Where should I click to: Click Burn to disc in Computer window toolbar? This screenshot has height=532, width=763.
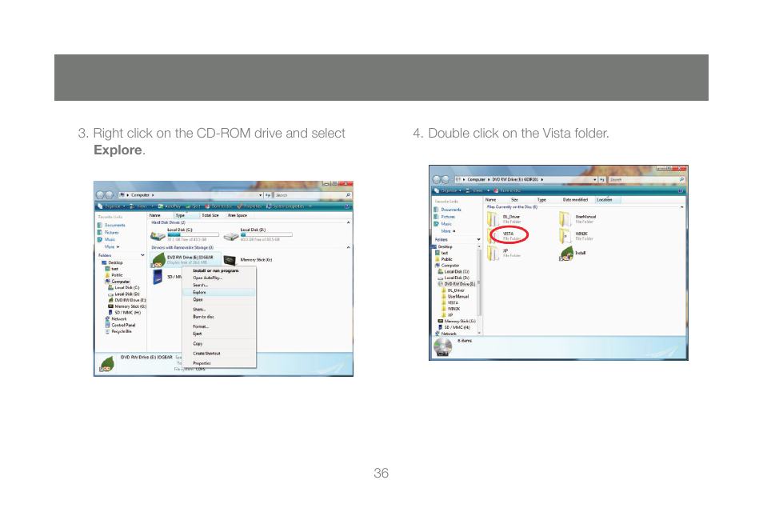coord(219,206)
